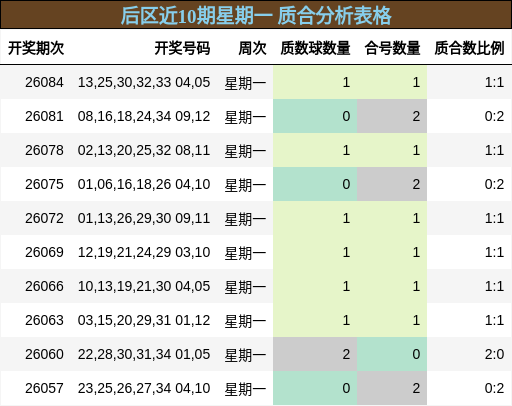Select the 开奖号码 column header
The image size is (512, 406).
[182, 48]
